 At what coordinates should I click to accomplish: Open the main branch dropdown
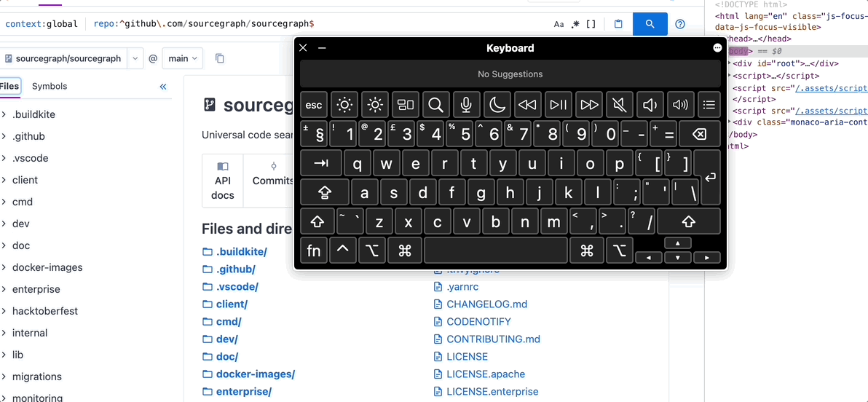pos(182,58)
